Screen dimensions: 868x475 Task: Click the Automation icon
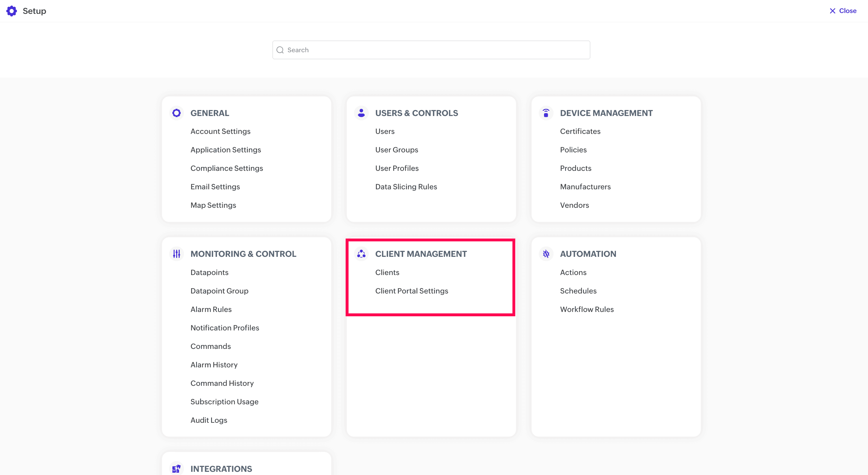[x=546, y=253]
